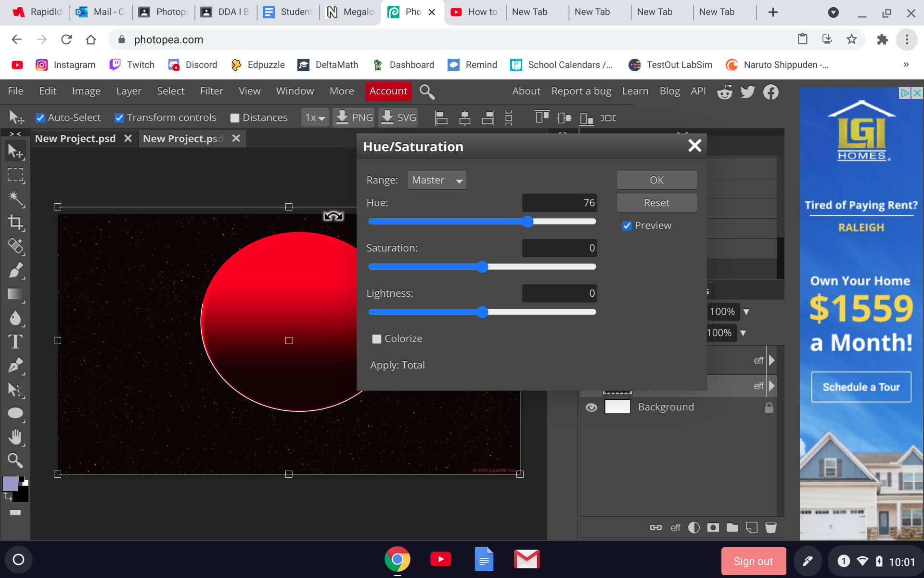Select the Zoom tool

pyautogui.click(x=16, y=460)
